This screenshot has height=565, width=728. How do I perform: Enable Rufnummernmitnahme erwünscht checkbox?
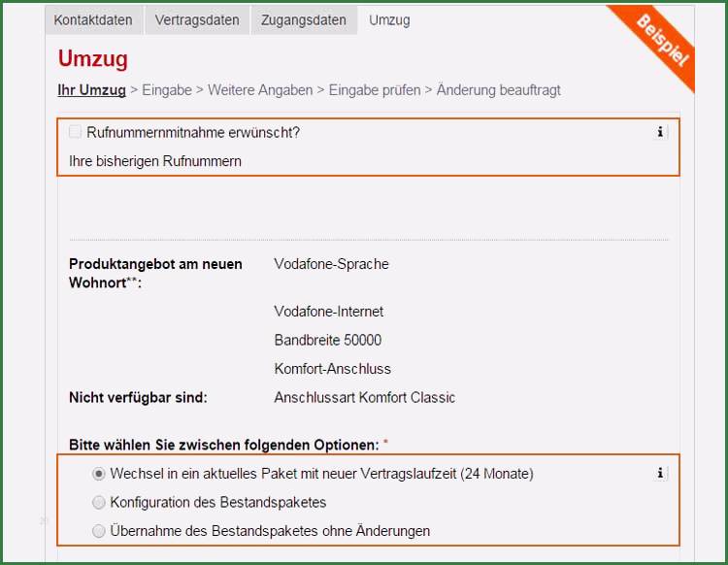coord(75,132)
